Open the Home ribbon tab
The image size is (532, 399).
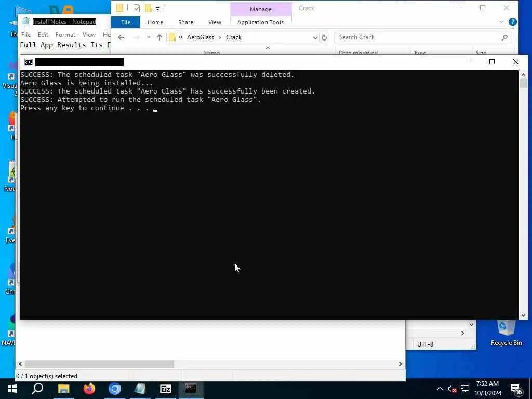point(155,22)
